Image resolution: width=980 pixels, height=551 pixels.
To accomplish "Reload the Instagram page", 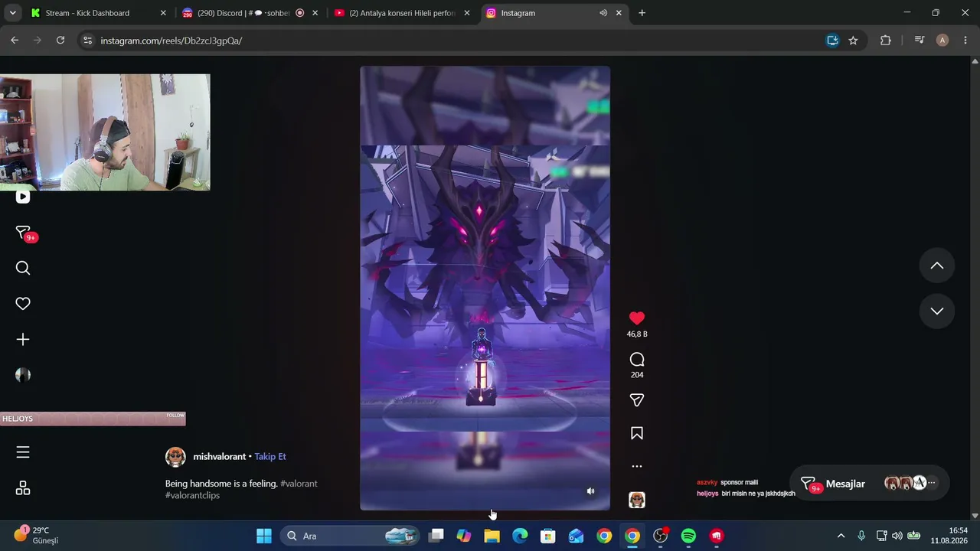I will coord(60,41).
